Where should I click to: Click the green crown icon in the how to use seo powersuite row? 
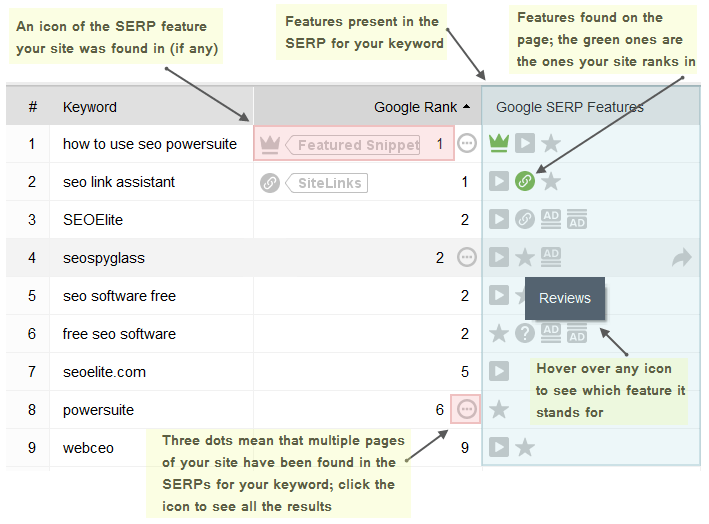(499, 144)
